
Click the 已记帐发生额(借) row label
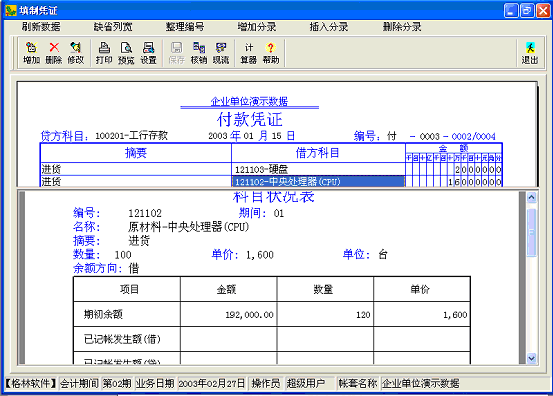coord(122,339)
